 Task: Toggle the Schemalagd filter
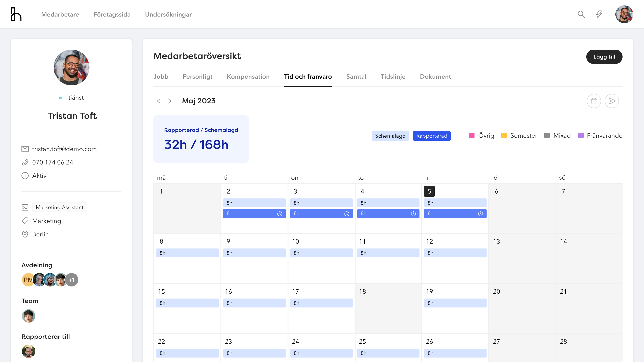[x=390, y=136]
